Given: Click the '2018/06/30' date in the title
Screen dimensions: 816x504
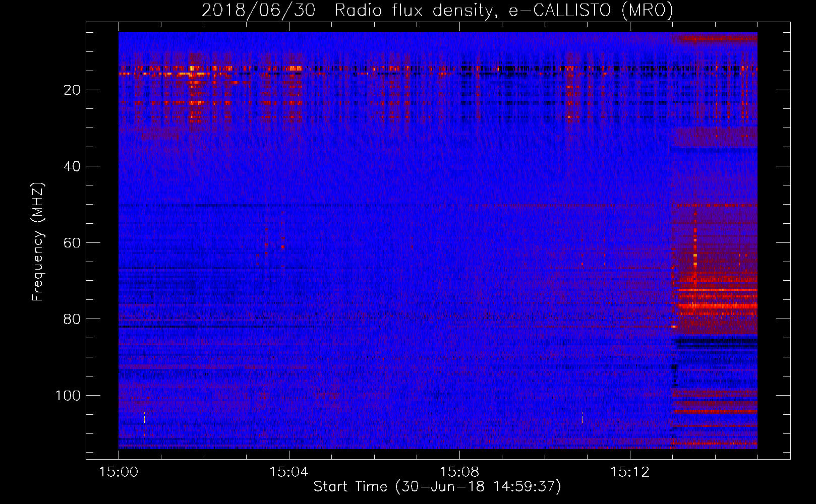Looking at the screenshot, I should tap(259, 11).
